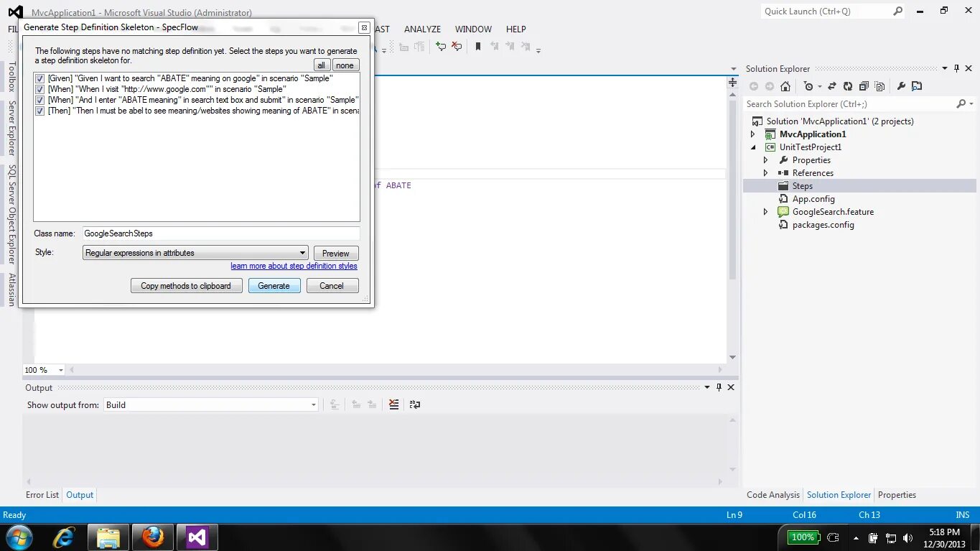Click Sync with Active Document arrows icon

[x=832, y=86]
